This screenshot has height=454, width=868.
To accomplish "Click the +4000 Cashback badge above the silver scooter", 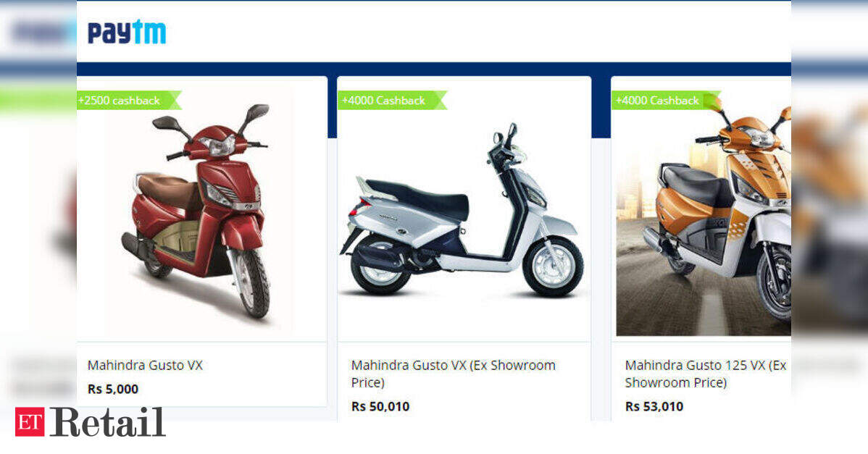I will pos(392,100).
